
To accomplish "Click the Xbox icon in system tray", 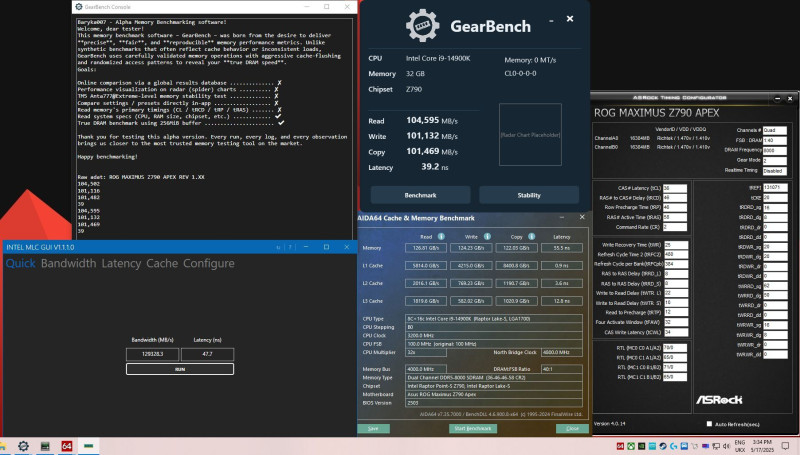I will [631, 446].
